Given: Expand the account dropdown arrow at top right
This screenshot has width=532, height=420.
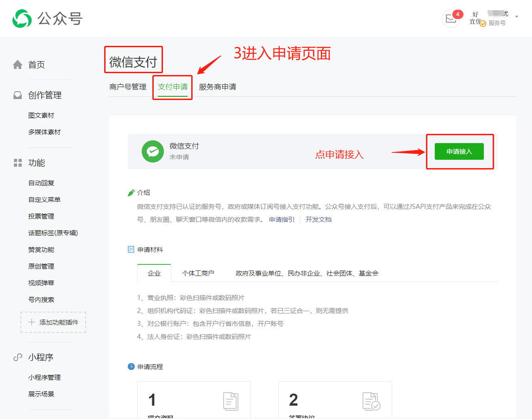Looking at the screenshot, I should coord(517,17).
